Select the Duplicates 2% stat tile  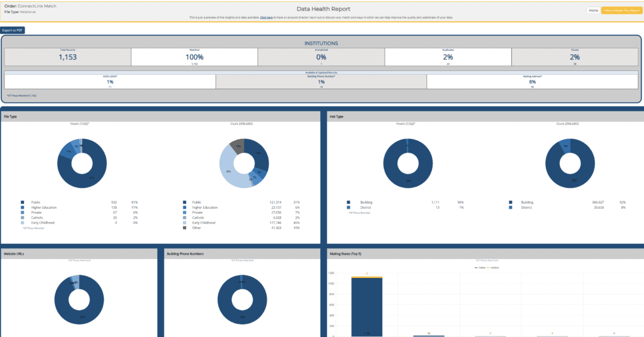[447, 57]
